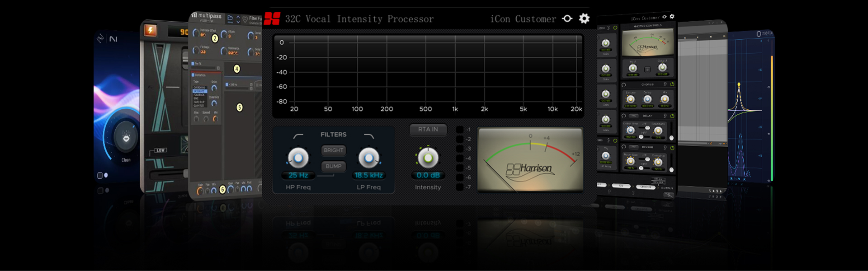Click the yellow EQ node in blue analyzer

coord(739,84)
